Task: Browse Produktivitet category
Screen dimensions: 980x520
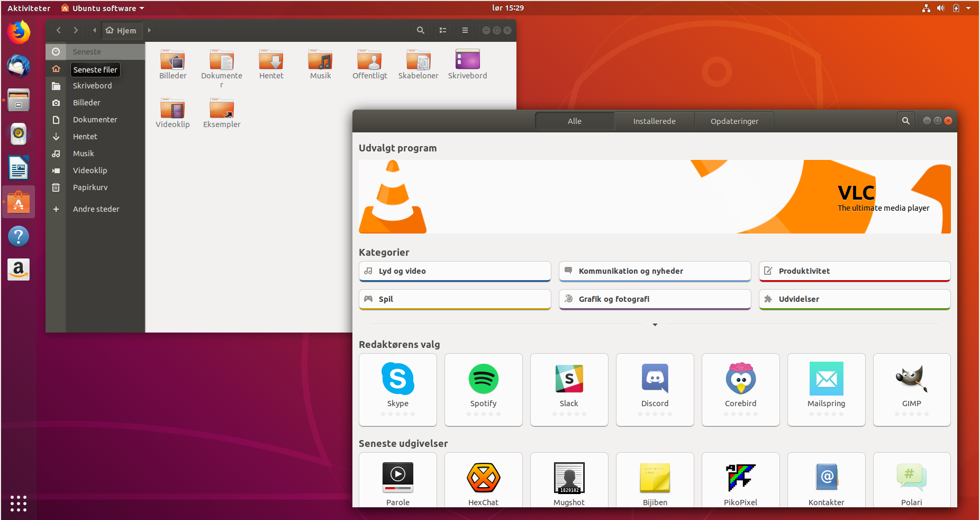Action: pos(855,271)
